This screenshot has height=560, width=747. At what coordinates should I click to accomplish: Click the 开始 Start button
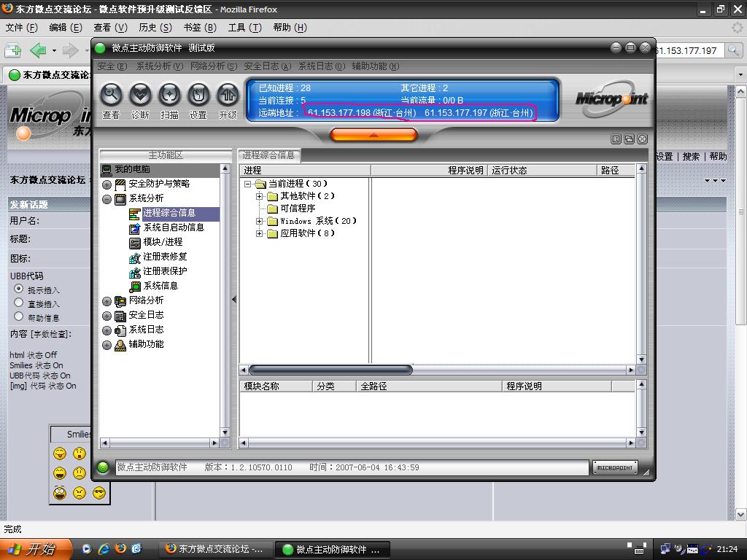[36, 549]
